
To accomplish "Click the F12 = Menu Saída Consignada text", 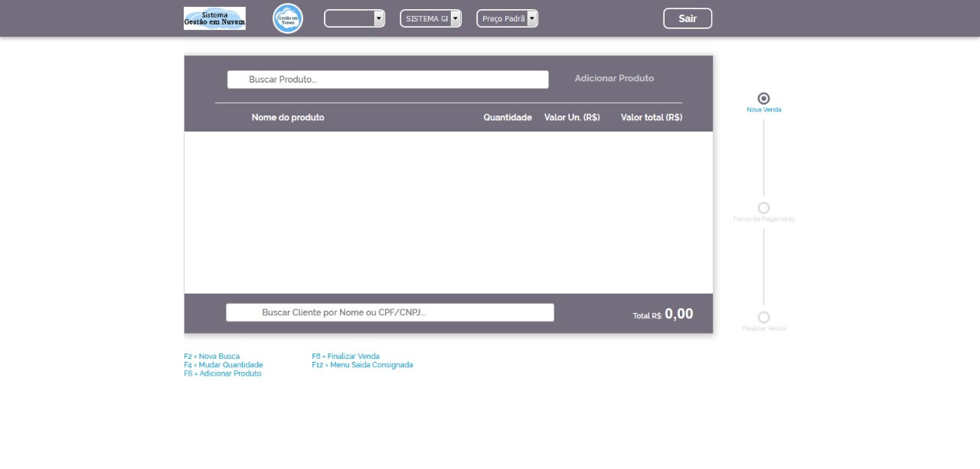I will pyautogui.click(x=362, y=365).
